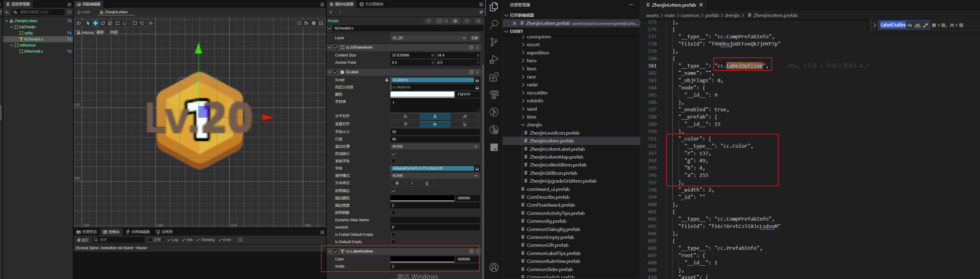Viewport: 980px width, 279px height.
Task: Disable the GLabel component checkbox
Action: [336, 72]
